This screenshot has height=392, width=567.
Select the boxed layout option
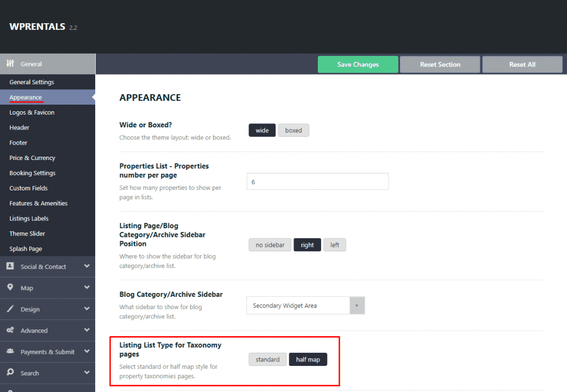[293, 130]
